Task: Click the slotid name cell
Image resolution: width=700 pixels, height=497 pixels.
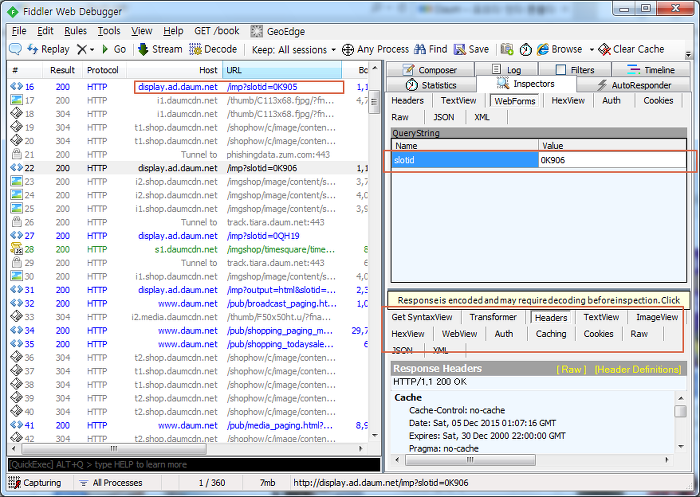Action: (x=465, y=160)
